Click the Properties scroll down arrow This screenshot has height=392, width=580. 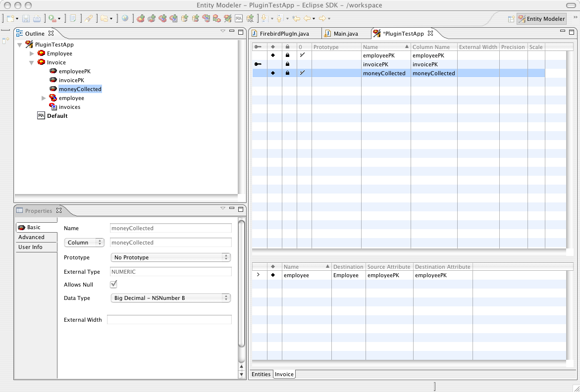[242, 374]
